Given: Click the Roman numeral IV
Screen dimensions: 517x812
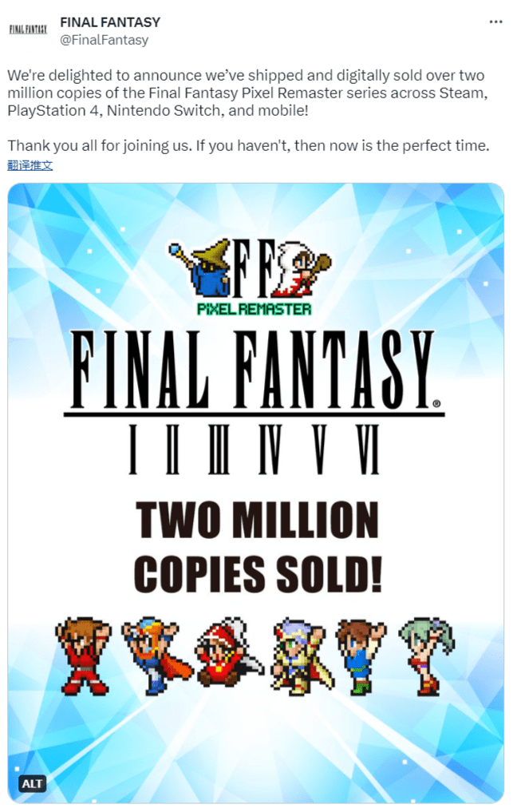Looking at the screenshot, I should (x=269, y=450).
